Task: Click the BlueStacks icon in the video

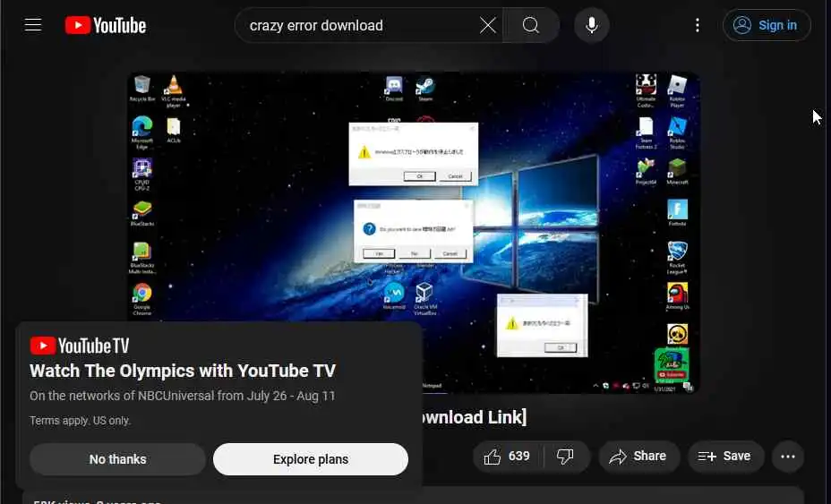Action: click(x=142, y=213)
